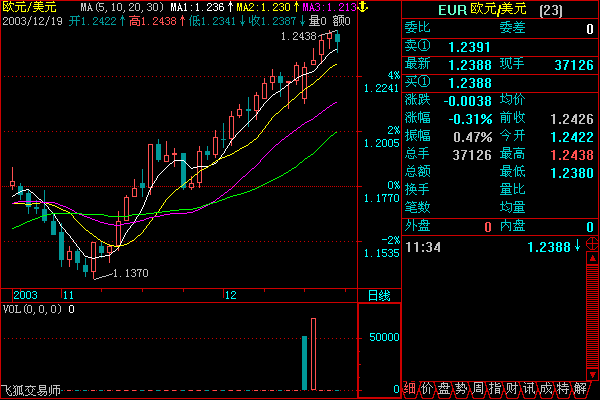This screenshot has width=600, height=400.
Task: Click the 涨跌 value -0.0038
Action: click(x=467, y=101)
